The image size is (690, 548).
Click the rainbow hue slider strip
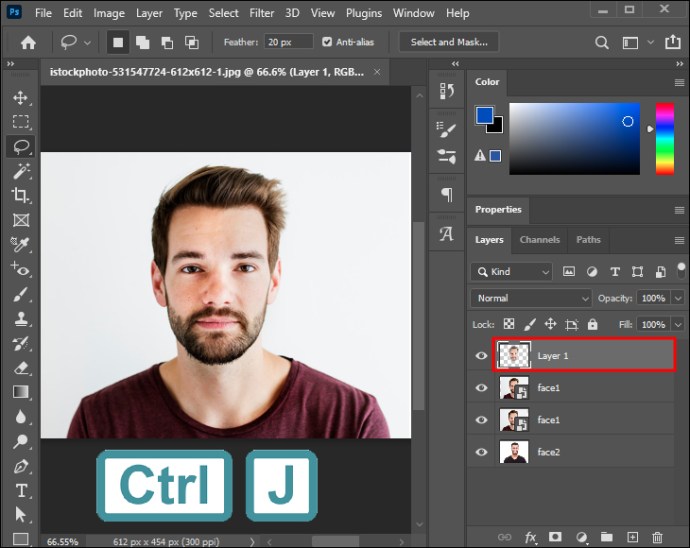(x=664, y=139)
